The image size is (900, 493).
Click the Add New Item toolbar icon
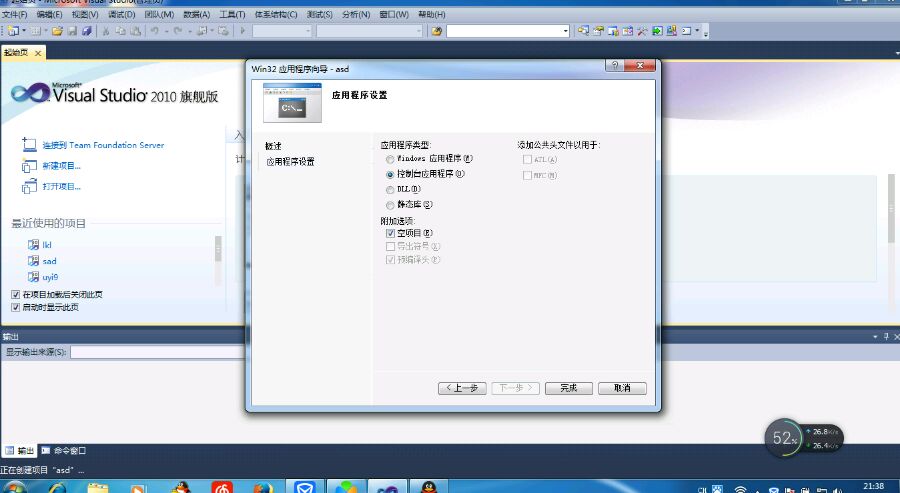point(36,31)
